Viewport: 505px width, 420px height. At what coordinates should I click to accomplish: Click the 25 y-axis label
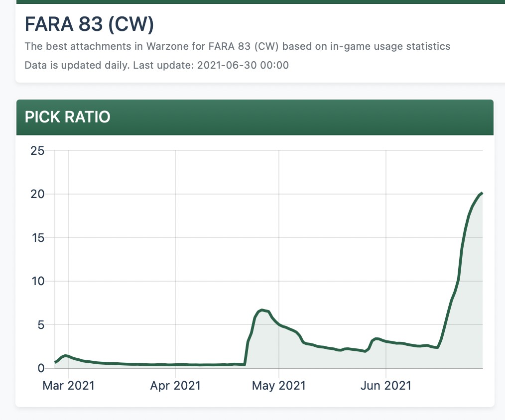click(38, 150)
